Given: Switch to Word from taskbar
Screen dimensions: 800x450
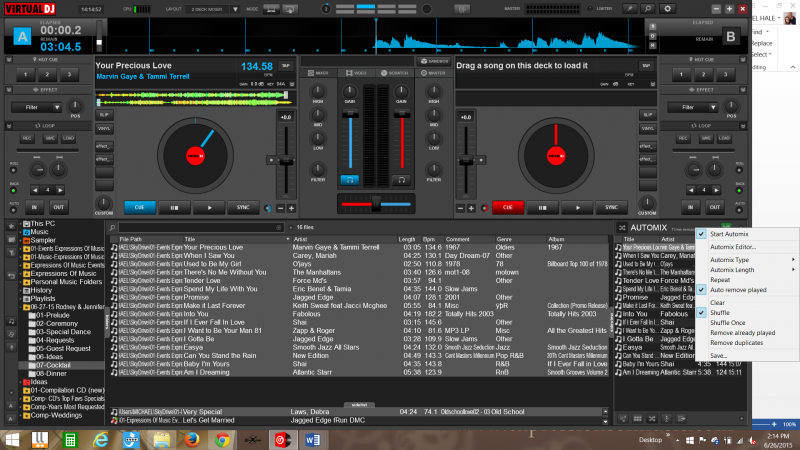Looking at the screenshot, I should 313,439.
